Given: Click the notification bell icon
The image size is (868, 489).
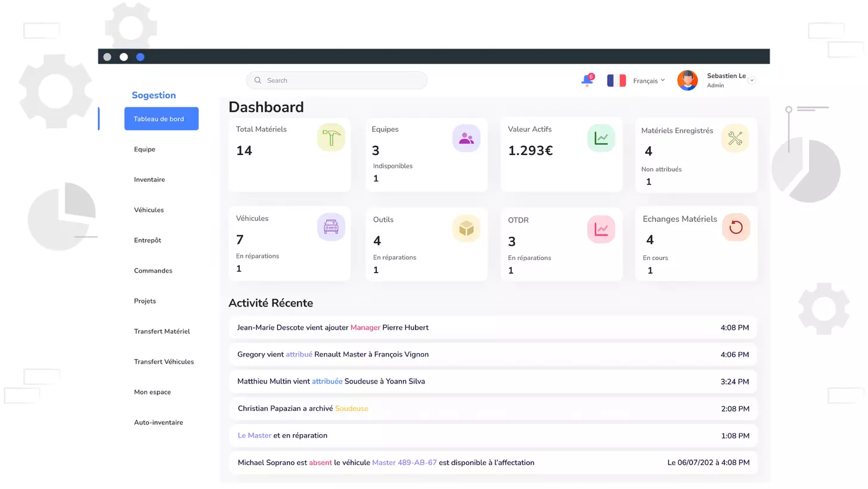Looking at the screenshot, I should [586, 81].
